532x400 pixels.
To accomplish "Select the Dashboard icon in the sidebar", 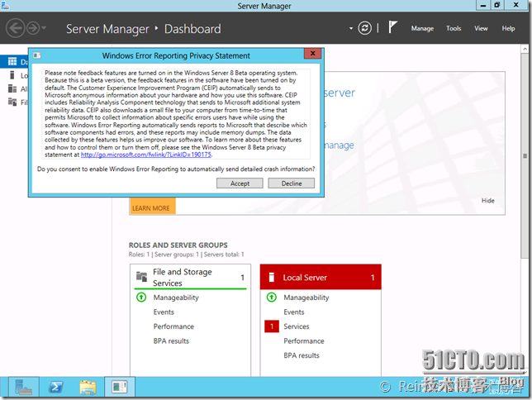I will pos(12,61).
